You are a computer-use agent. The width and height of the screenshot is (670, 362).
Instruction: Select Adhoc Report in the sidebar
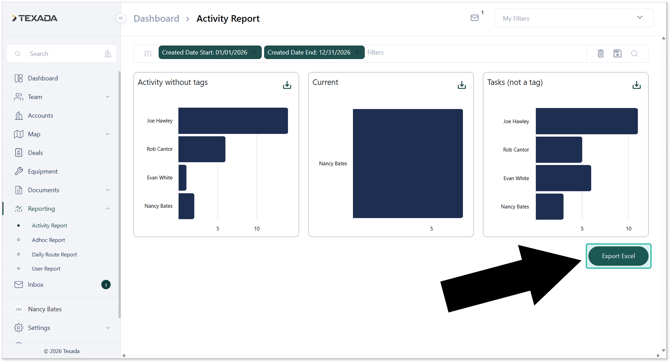48,240
